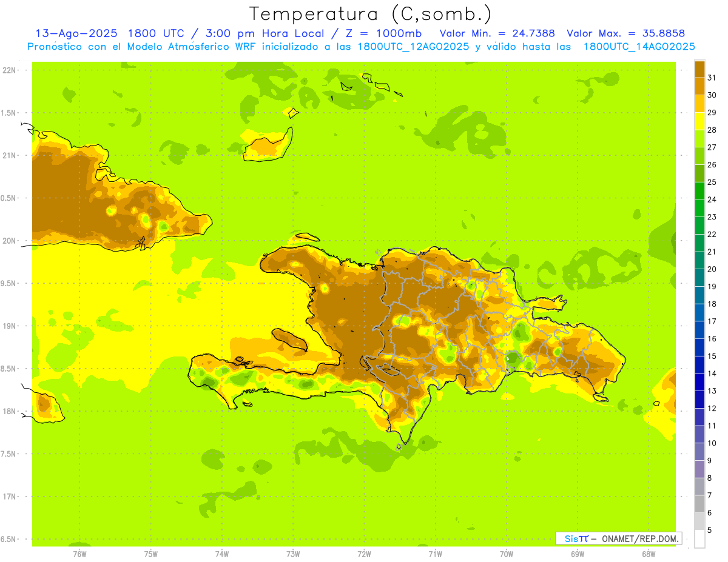Click latitude axis label '9.5N'
The width and height of the screenshot is (728, 562).
tap(8, 283)
